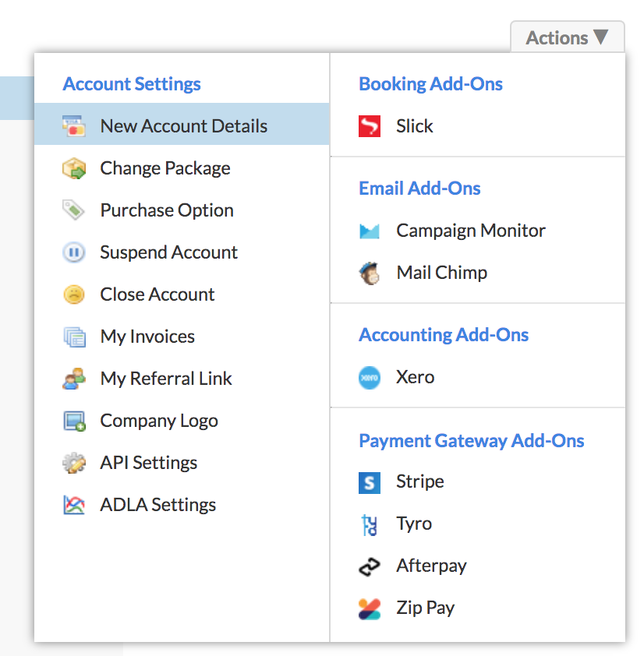Click the Stripe S logo icon
Screen dimensions: 644x656
click(370, 483)
